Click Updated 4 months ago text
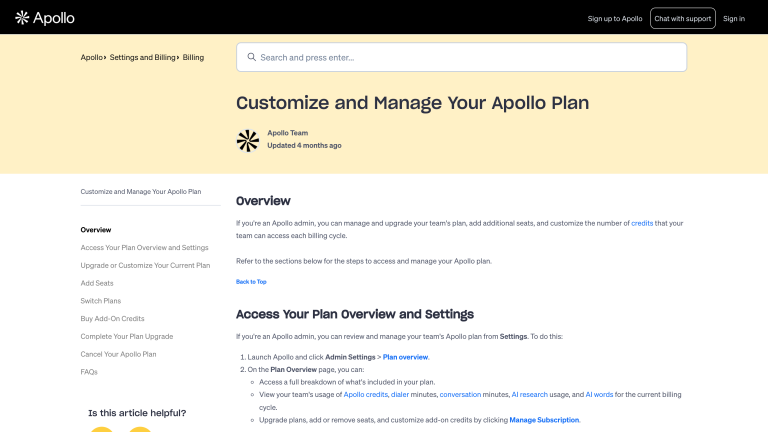This screenshot has height=432, width=768. [x=304, y=145]
